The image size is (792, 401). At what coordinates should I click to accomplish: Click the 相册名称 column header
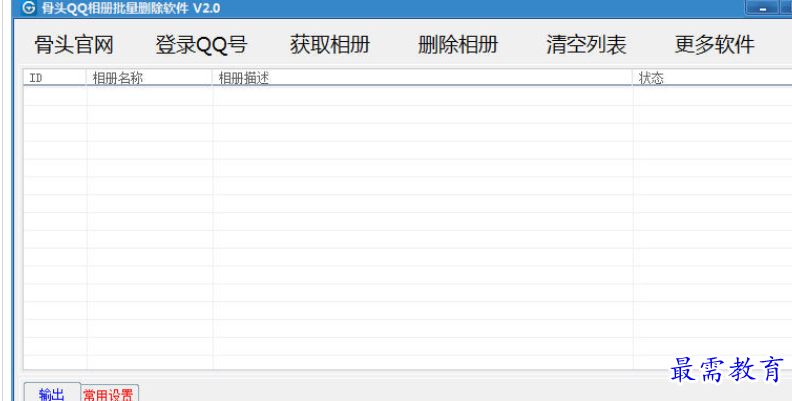click(x=150, y=78)
